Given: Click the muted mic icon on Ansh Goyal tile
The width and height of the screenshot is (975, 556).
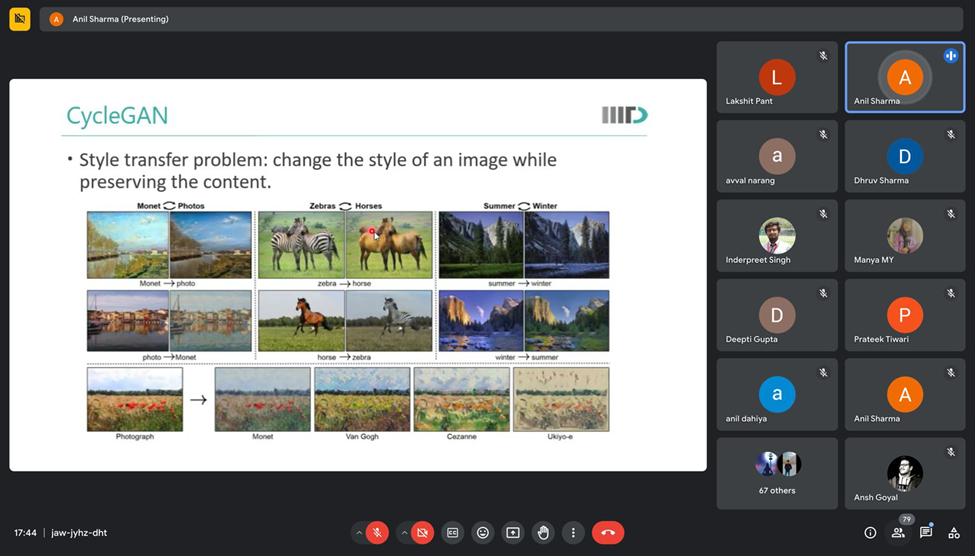Looking at the screenshot, I should [x=951, y=452].
